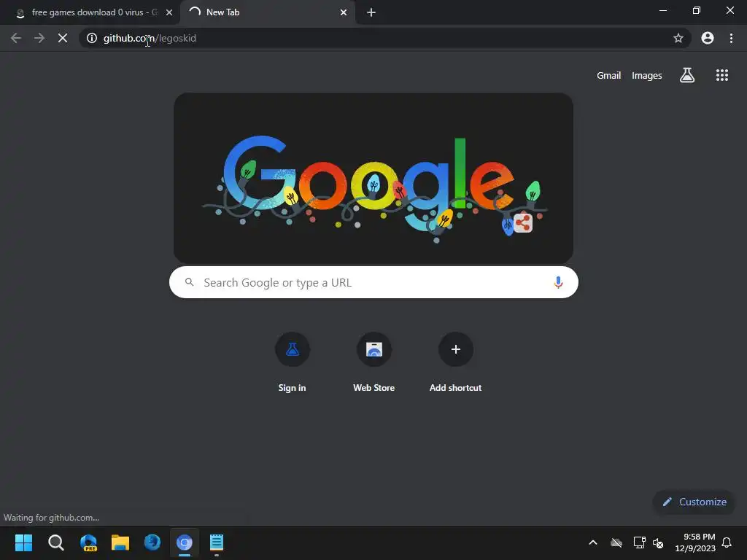Go back to previous page

pos(16,38)
